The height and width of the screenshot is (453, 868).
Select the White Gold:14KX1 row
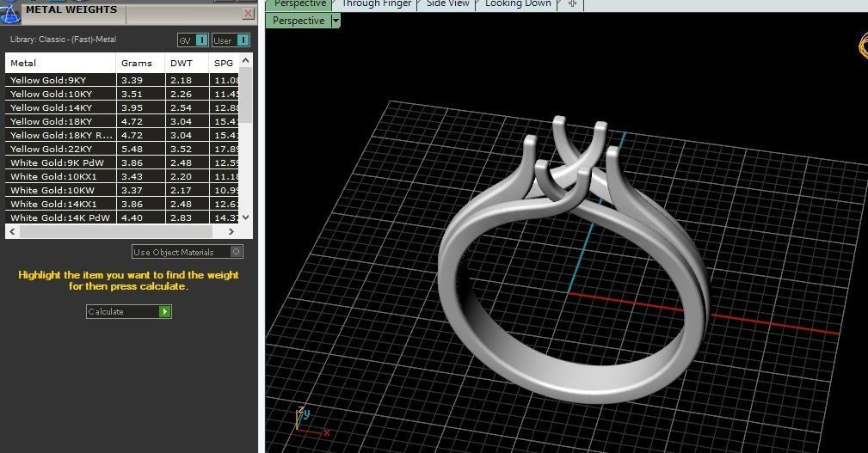click(x=122, y=204)
